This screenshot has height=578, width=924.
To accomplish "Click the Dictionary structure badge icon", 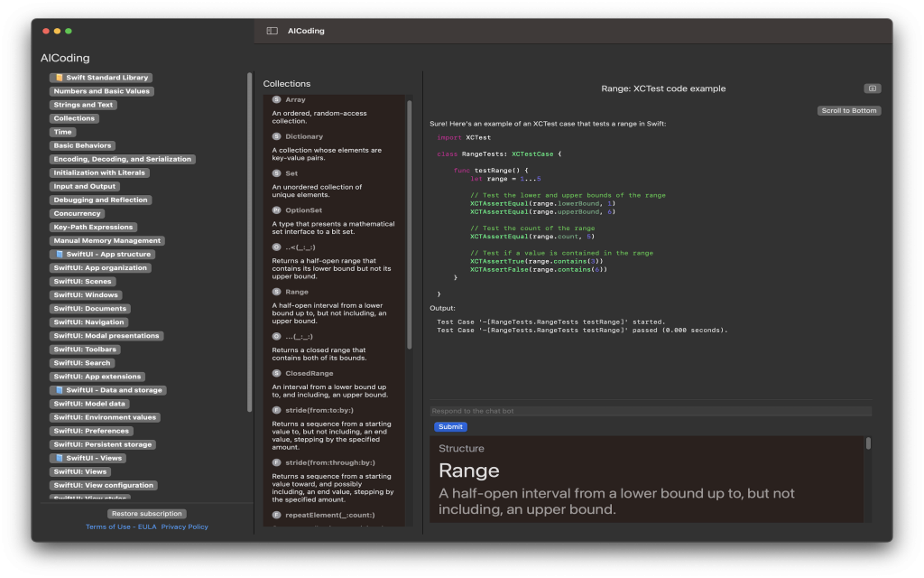I will point(276,136).
